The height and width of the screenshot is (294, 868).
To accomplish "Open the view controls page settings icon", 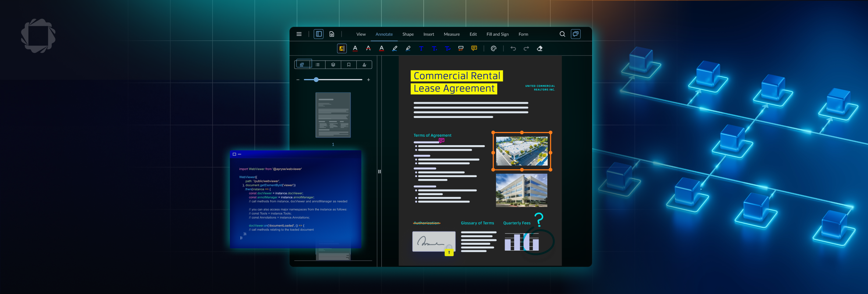I will tap(332, 34).
